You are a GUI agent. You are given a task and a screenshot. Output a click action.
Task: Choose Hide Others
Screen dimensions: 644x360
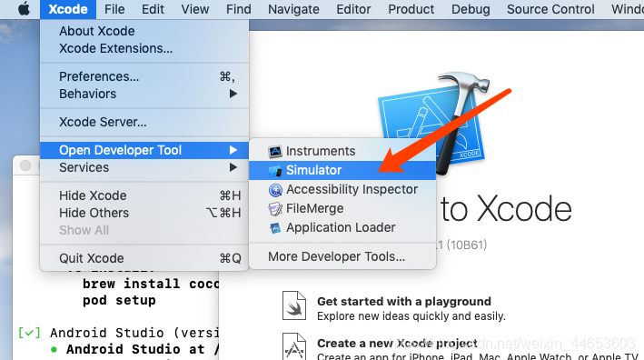144,213
